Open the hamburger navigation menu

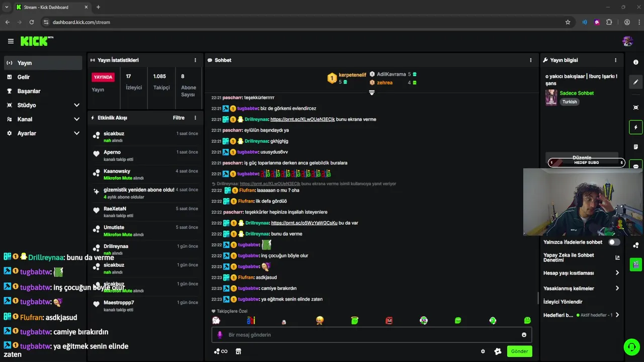[11, 41]
